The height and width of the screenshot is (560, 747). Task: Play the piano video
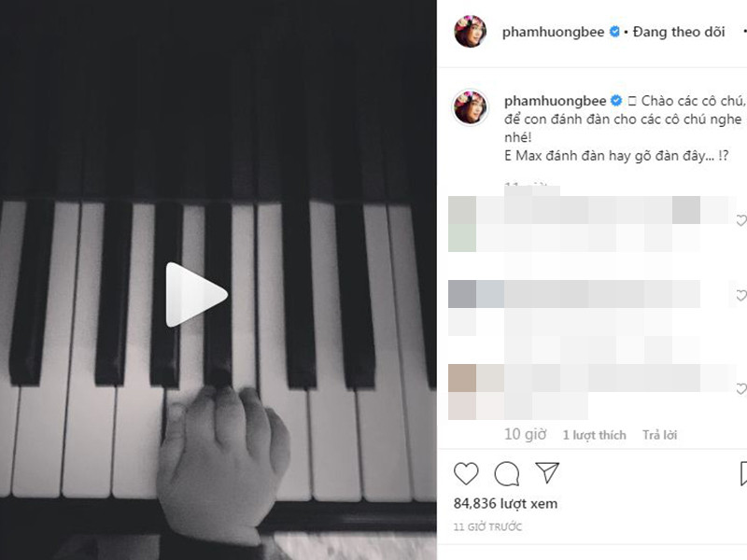196,295
